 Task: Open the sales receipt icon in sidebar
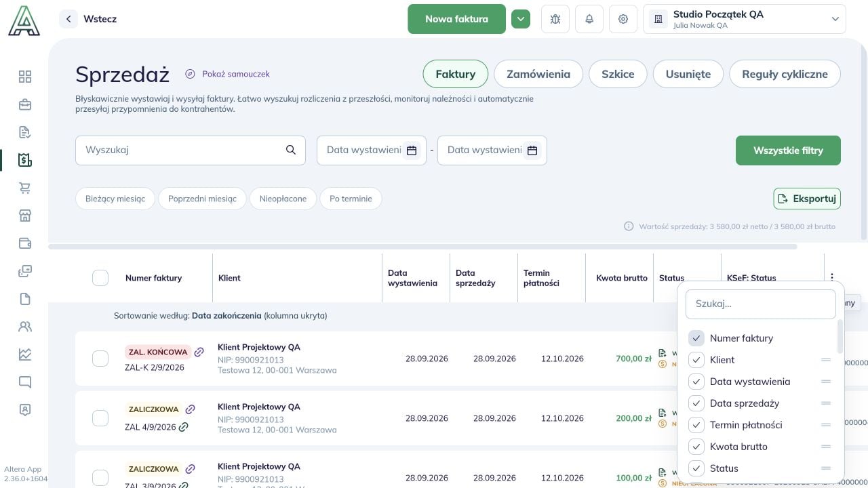click(25, 160)
